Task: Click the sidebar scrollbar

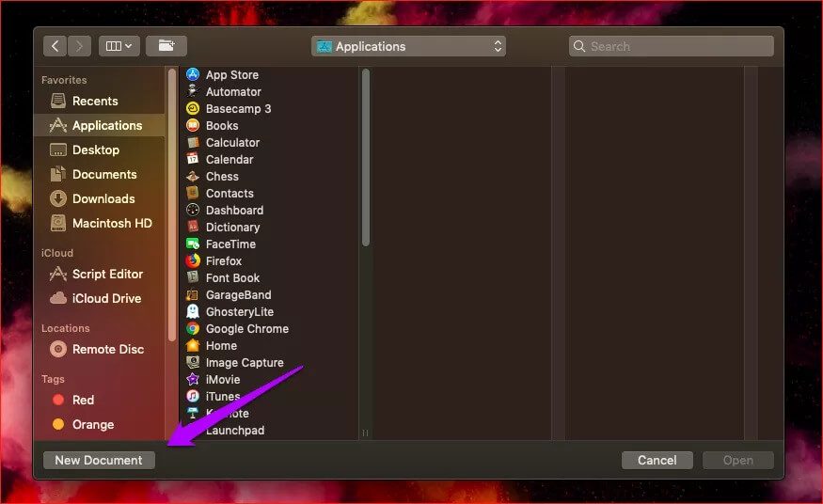Action: click(x=171, y=205)
